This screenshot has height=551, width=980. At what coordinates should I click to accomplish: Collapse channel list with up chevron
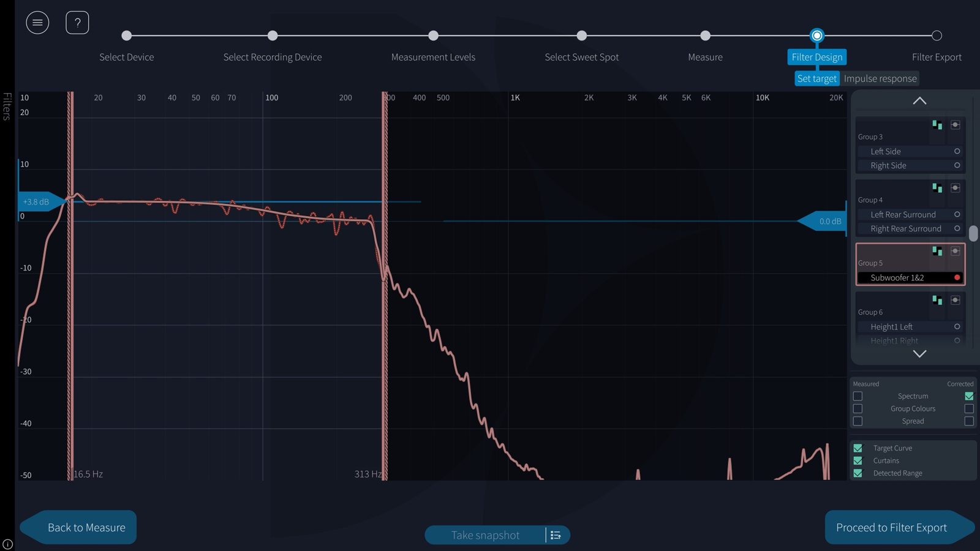919,100
